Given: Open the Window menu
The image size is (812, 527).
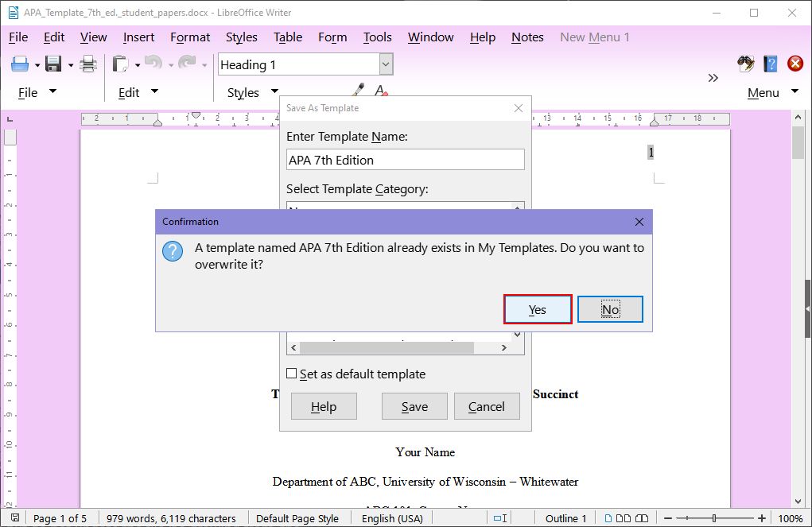Looking at the screenshot, I should tap(430, 37).
